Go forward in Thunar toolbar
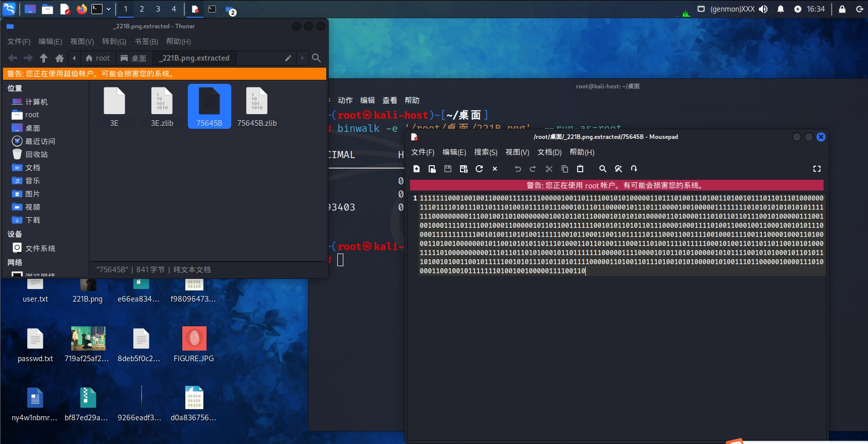 point(28,58)
